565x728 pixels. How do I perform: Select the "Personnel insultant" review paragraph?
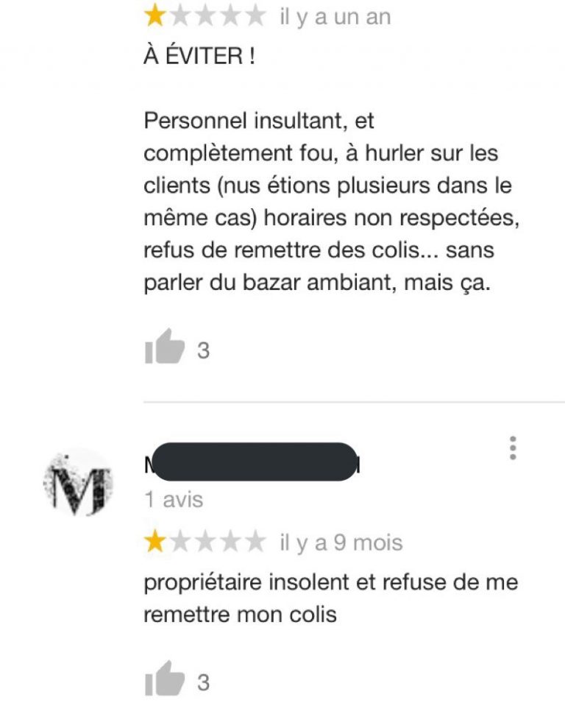coord(331,202)
